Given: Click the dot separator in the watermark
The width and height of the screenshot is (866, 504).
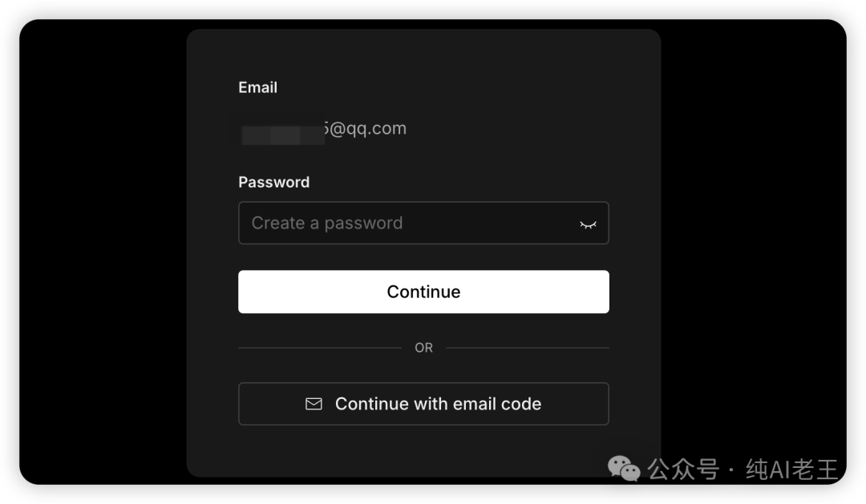Looking at the screenshot, I should tap(732, 471).
